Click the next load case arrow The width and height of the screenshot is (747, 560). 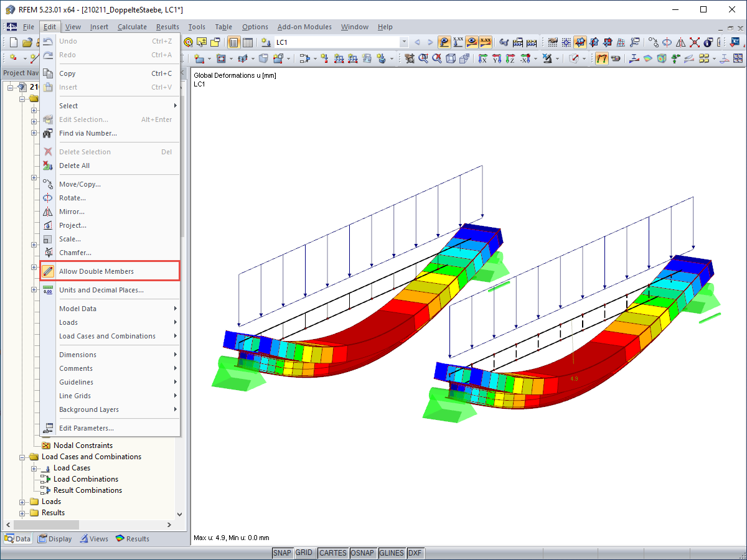(430, 42)
